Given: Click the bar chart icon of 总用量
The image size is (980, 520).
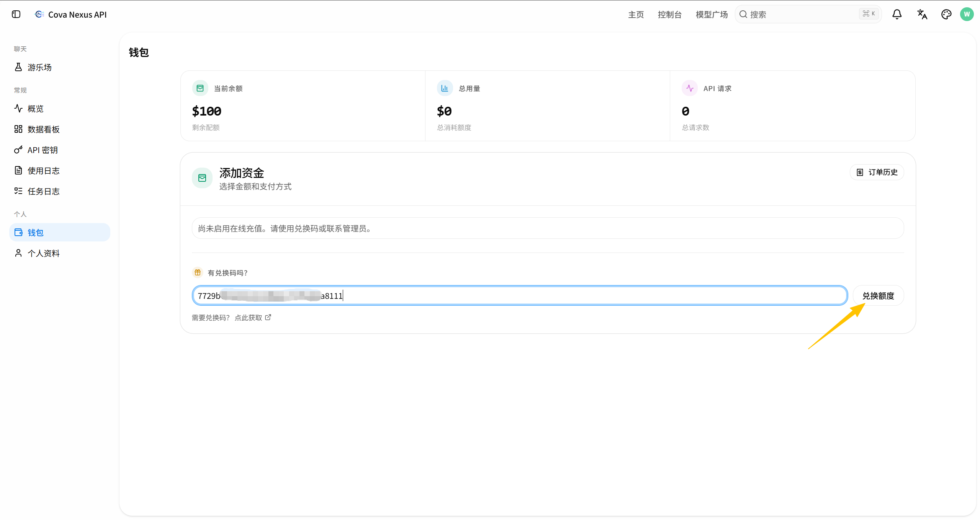Looking at the screenshot, I should tap(445, 88).
